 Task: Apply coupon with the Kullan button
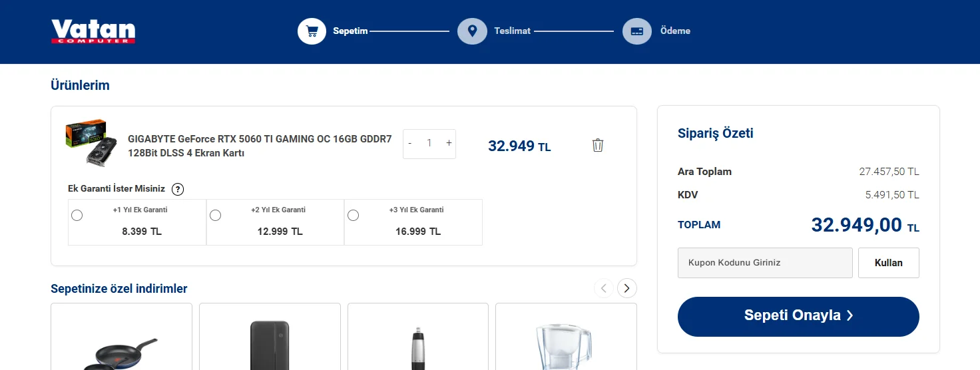(889, 263)
